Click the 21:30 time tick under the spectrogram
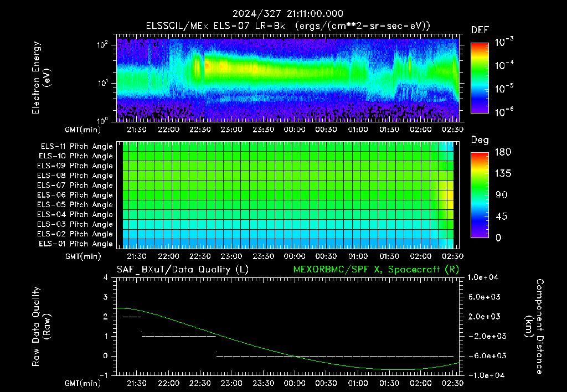567x392 pixels. pyautogui.click(x=137, y=130)
